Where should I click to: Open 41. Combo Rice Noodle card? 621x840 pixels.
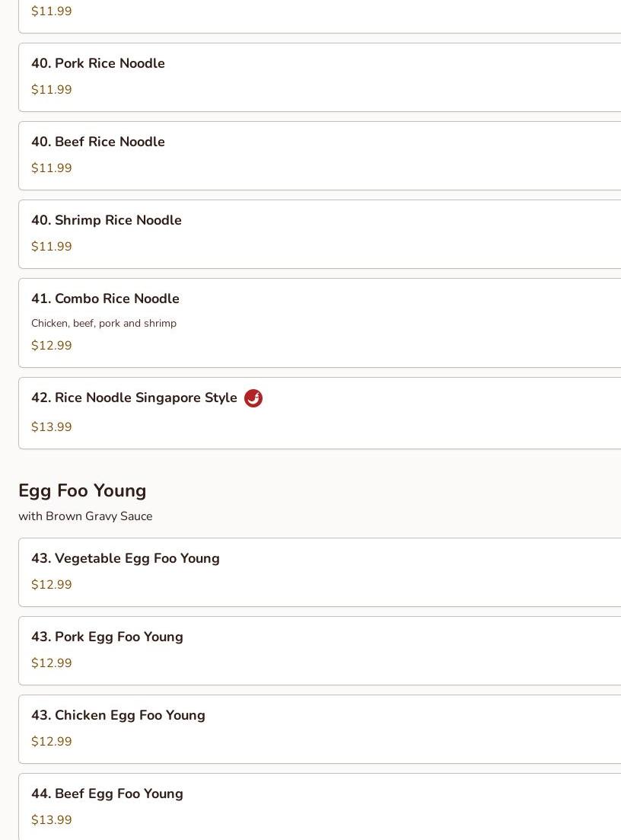pyautogui.click(x=105, y=299)
